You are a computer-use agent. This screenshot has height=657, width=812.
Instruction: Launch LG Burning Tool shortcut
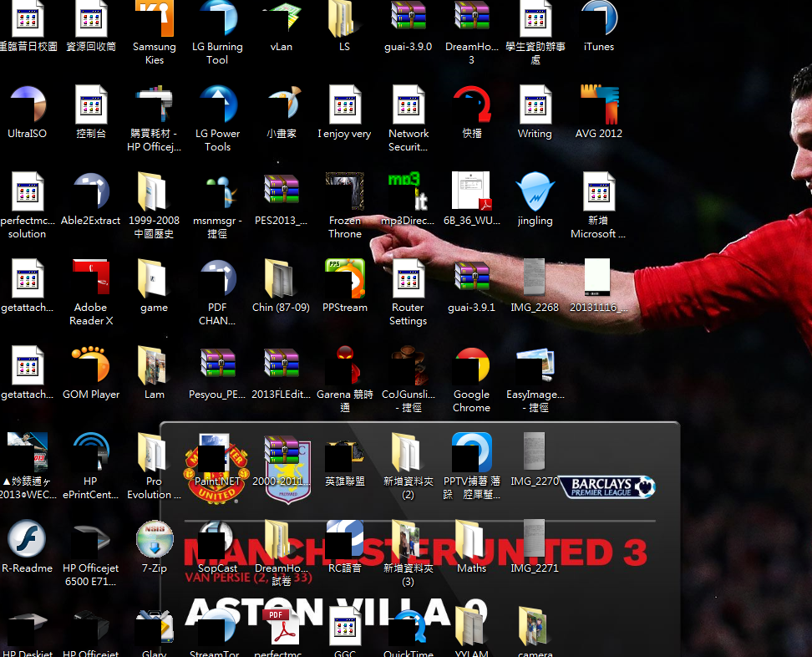(x=217, y=19)
